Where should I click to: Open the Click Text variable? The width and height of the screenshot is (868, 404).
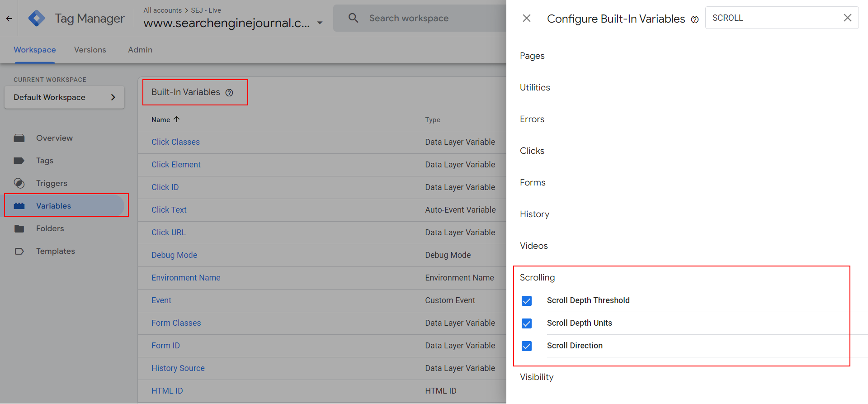169,210
